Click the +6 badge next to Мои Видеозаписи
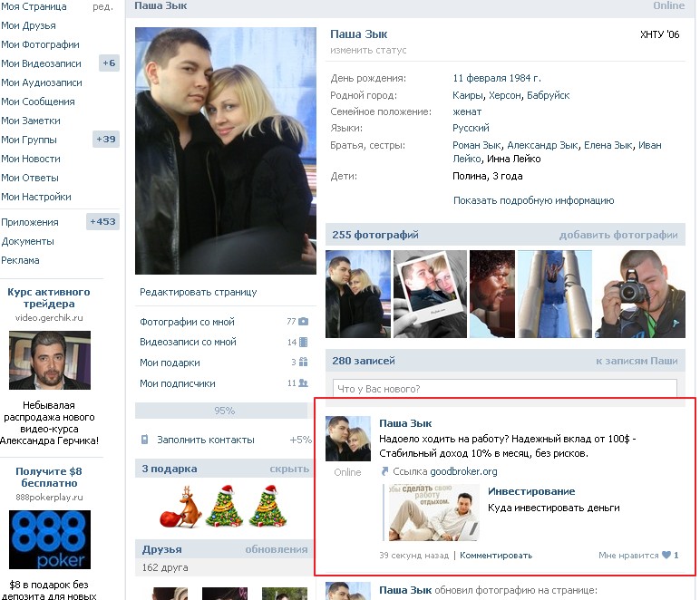Viewport: 700px width, 600px height. click(x=109, y=63)
